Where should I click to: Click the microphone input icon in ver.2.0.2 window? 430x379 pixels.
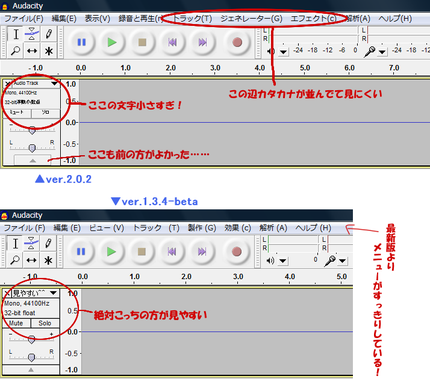coord(369,51)
